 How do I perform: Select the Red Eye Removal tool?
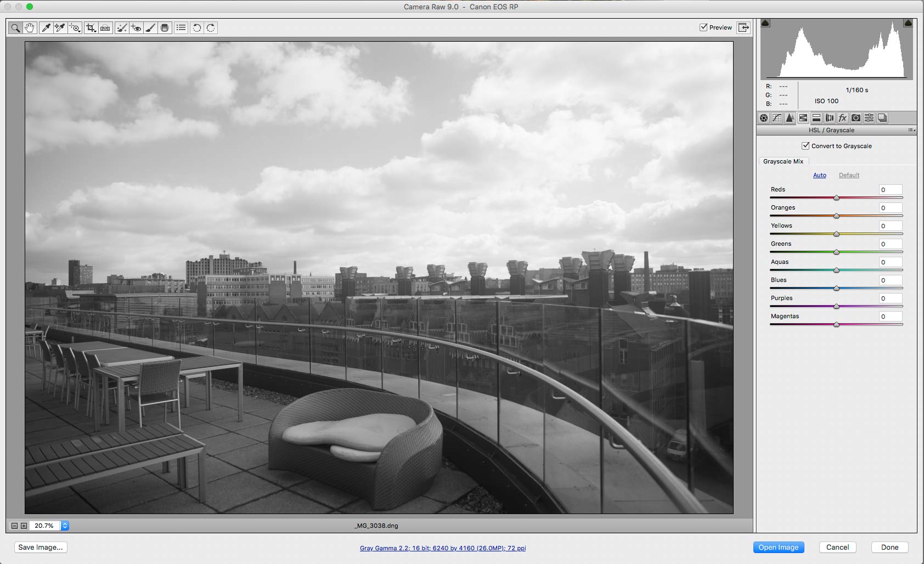(x=136, y=27)
